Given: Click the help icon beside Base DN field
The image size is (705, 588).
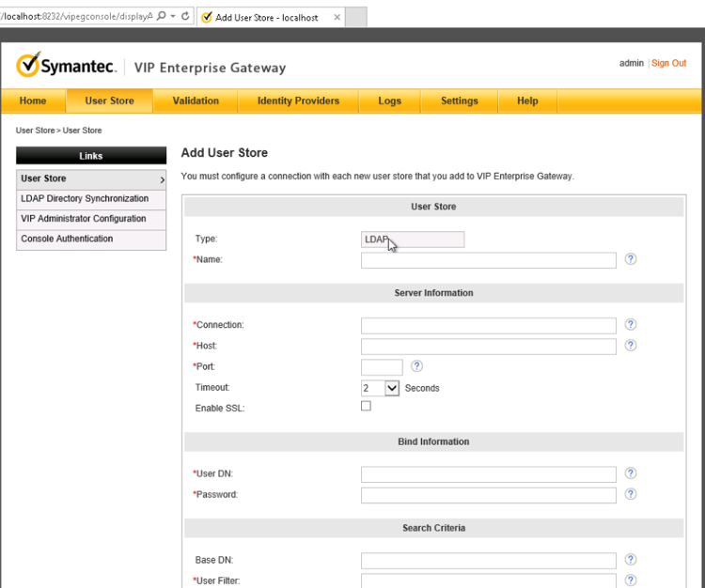Looking at the screenshot, I should (x=631, y=560).
